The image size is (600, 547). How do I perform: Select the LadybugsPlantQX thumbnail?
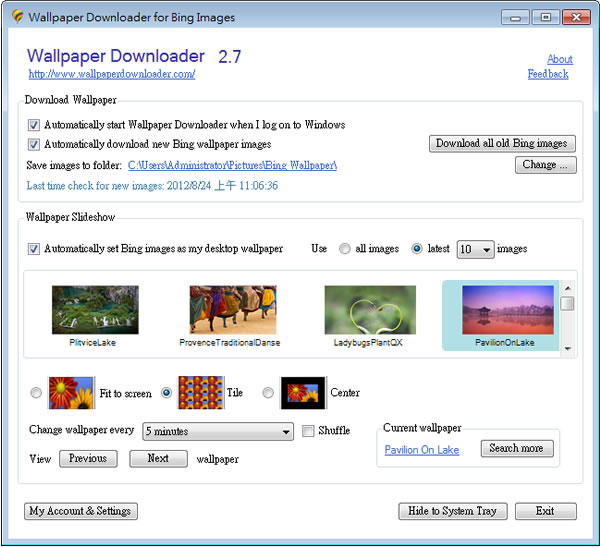370,310
